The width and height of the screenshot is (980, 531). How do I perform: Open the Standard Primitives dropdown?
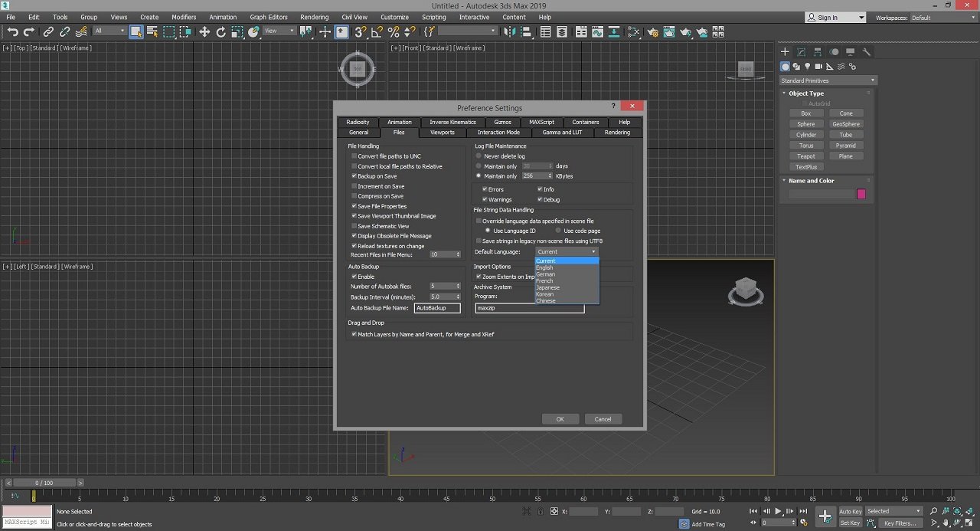(828, 80)
